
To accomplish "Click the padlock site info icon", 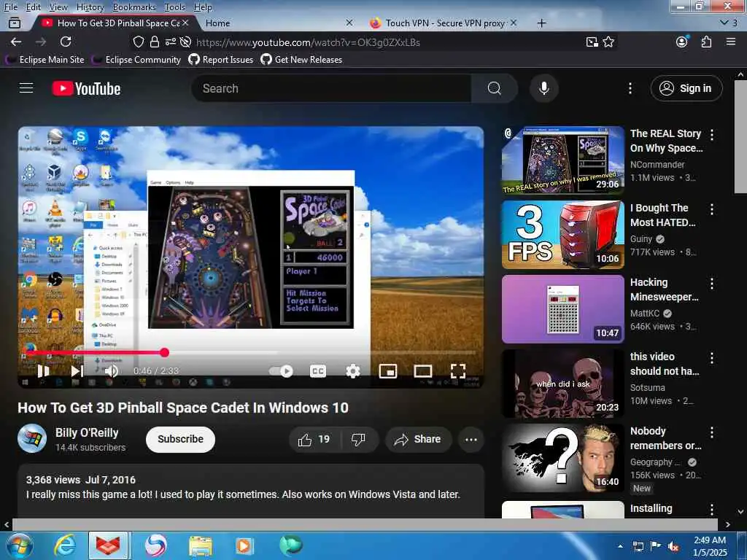I will coord(155,42).
